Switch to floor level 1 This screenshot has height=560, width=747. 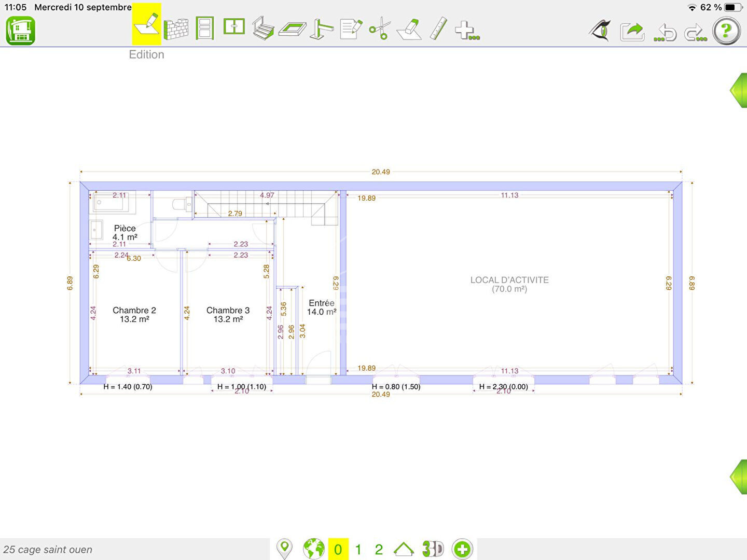coord(358,550)
